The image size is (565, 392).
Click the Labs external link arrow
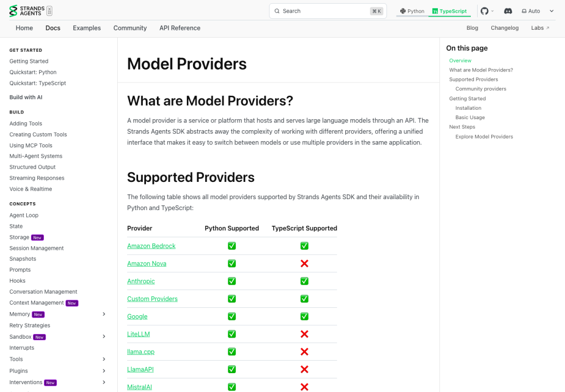point(548,28)
